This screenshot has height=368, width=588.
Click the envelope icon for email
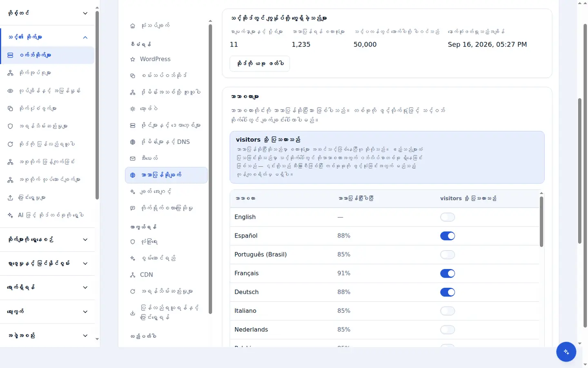[132, 158]
